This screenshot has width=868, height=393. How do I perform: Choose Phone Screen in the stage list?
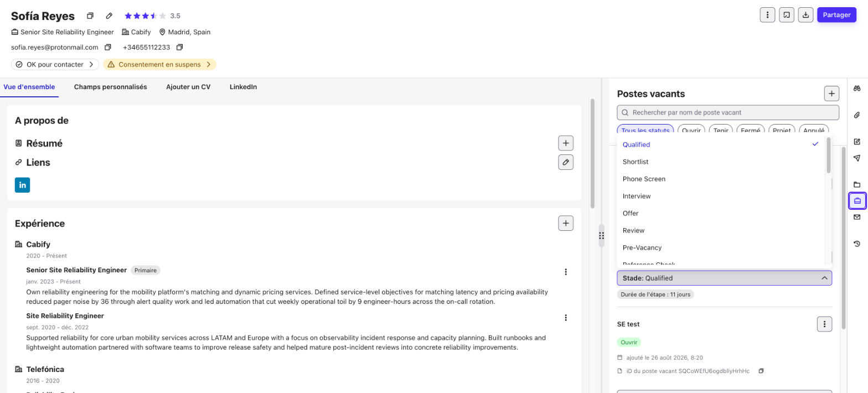pos(721,179)
